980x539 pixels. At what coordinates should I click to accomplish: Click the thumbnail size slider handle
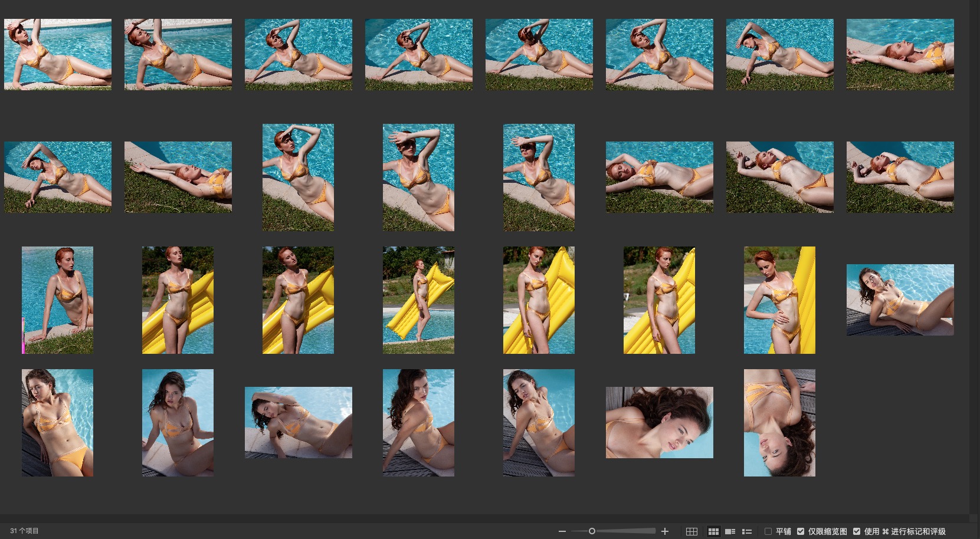[x=592, y=531]
